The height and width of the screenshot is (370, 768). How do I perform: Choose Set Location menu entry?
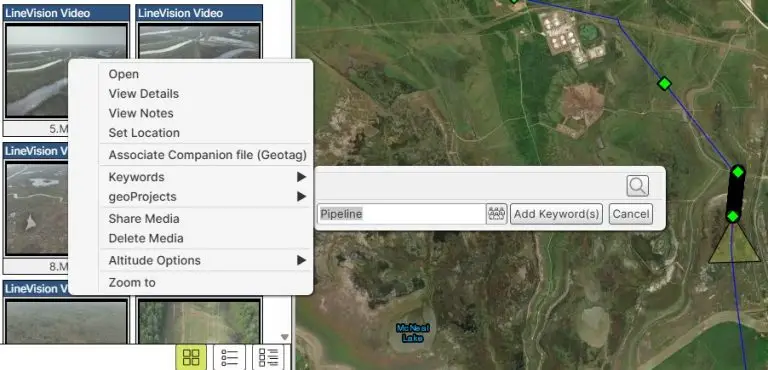click(144, 133)
